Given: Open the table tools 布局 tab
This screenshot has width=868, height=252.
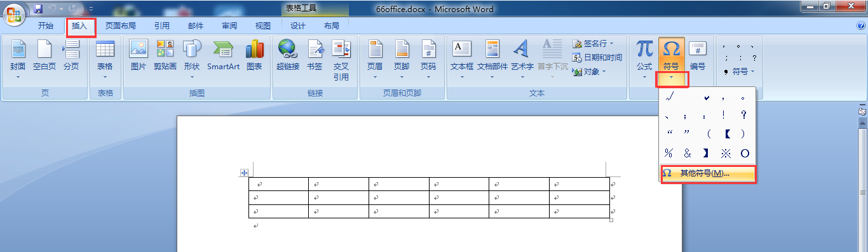Looking at the screenshot, I should pos(332,26).
